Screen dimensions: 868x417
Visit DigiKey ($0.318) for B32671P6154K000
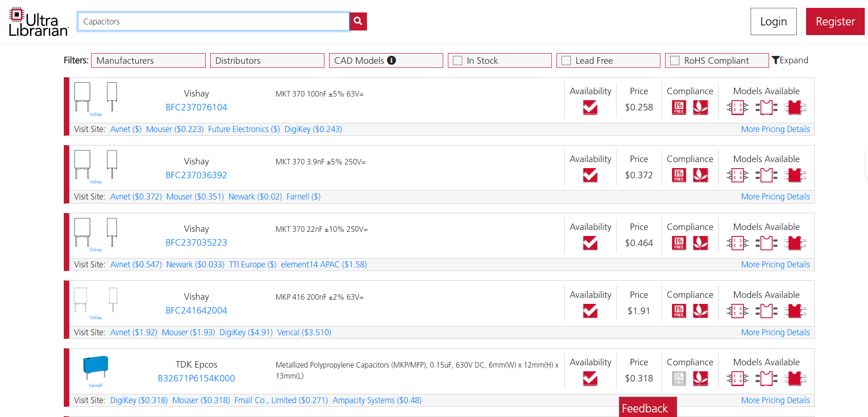coord(139,400)
